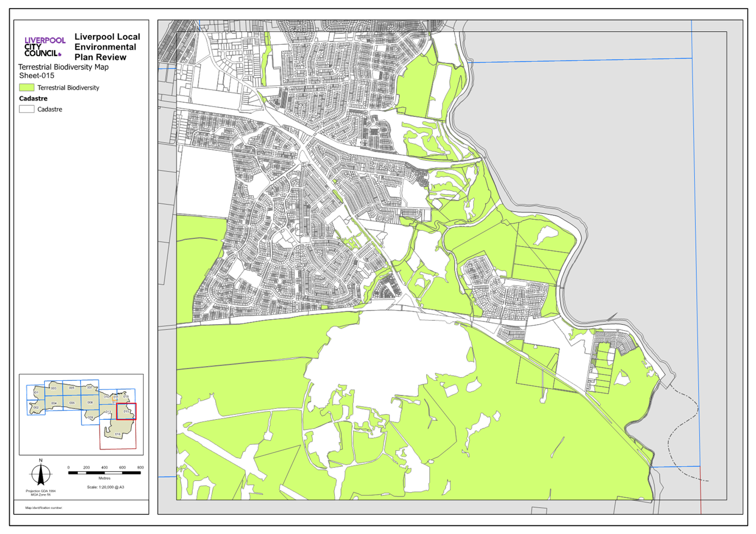Click sheet 015 highlighted in the index map
This screenshot has width=756, height=534.
coord(126,411)
